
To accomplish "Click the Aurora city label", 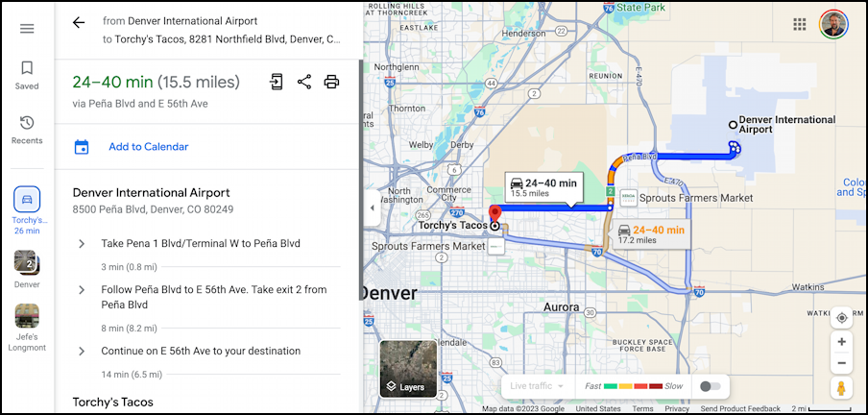I will click(562, 307).
